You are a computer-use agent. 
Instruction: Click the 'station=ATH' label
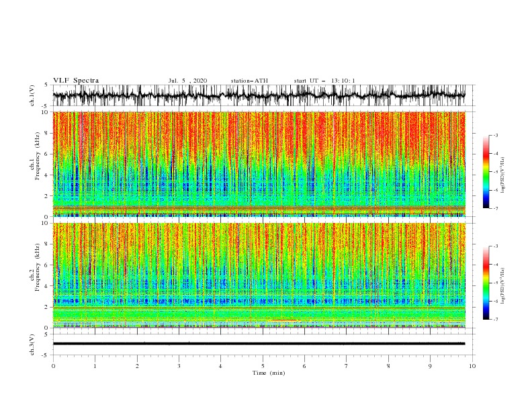(x=249, y=81)
